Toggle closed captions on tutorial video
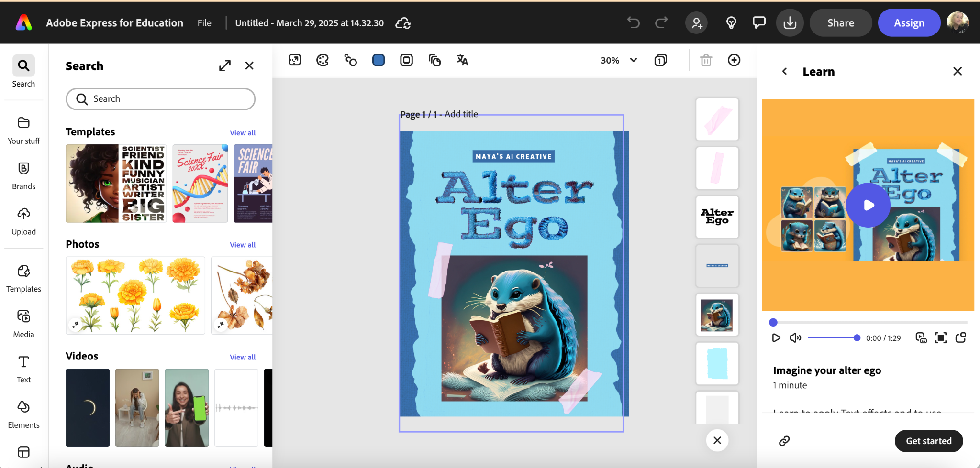This screenshot has width=980, height=468. coord(921,338)
